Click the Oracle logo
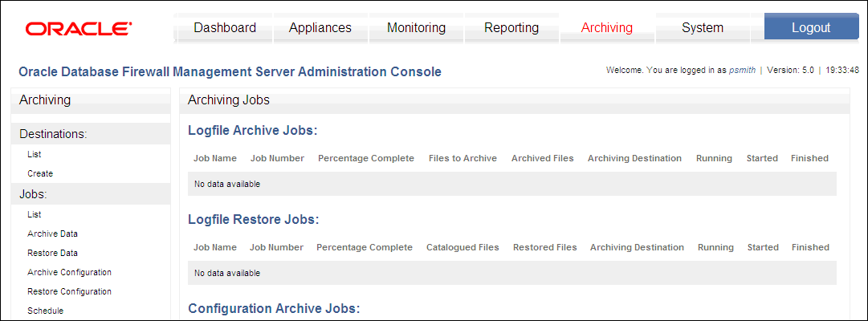Viewport: 868px width, 321px height. (79, 29)
